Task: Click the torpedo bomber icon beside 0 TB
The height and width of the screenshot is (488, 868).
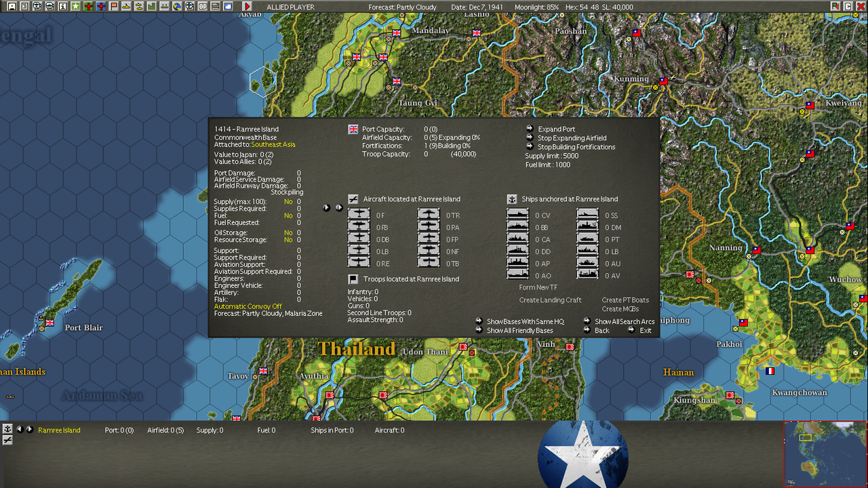Action: click(x=429, y=264)
